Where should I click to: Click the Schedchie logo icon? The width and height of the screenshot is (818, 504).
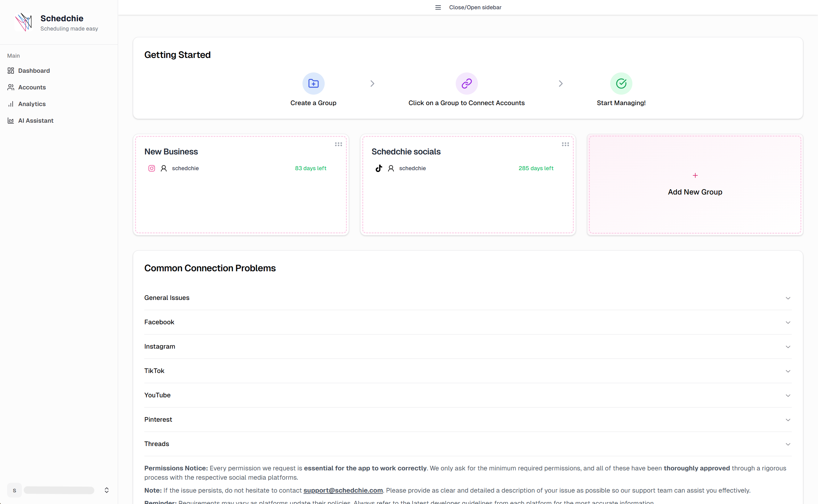coord(24,22)
